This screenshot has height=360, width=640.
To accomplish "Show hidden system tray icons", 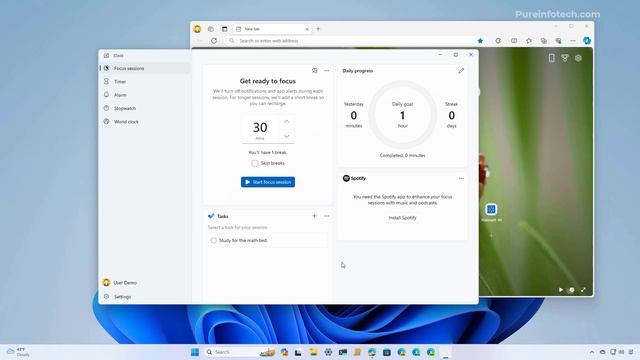I will [592, 352].
